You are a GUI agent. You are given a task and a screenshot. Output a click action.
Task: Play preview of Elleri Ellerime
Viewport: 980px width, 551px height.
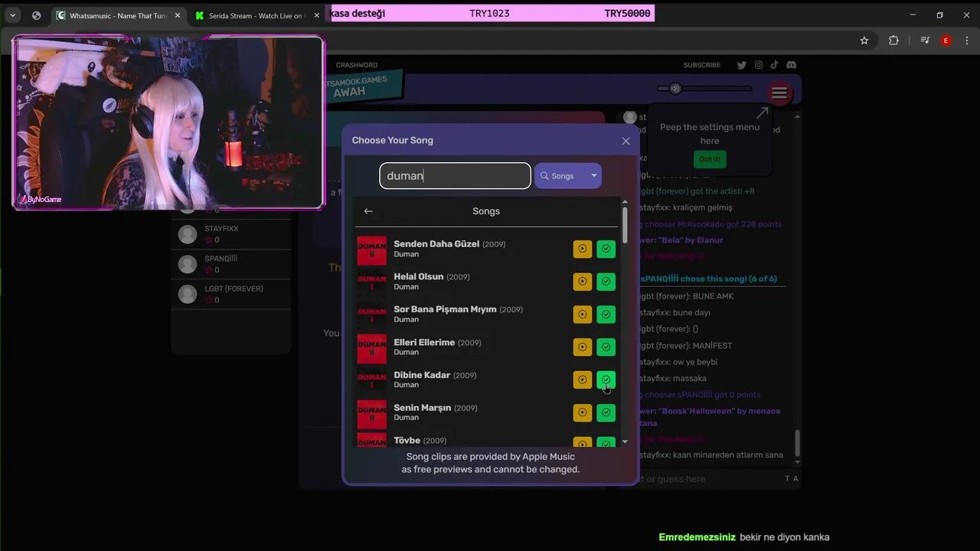click(583, 347)
